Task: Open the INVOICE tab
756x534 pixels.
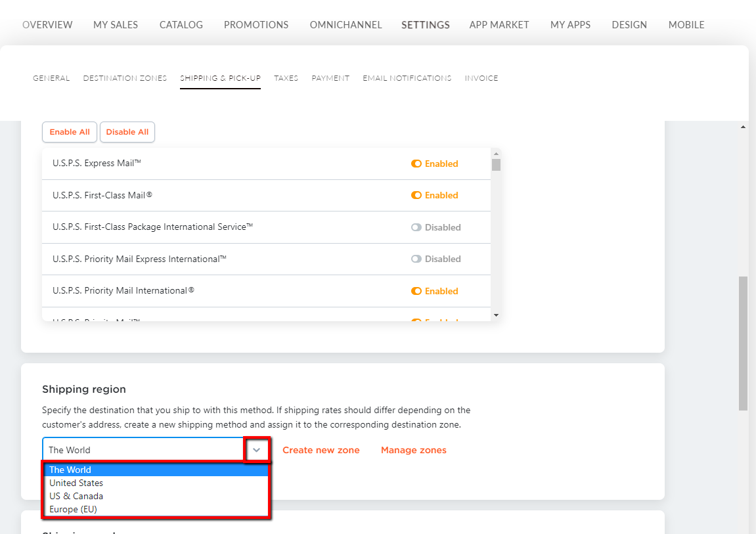Action: [481, 78]
